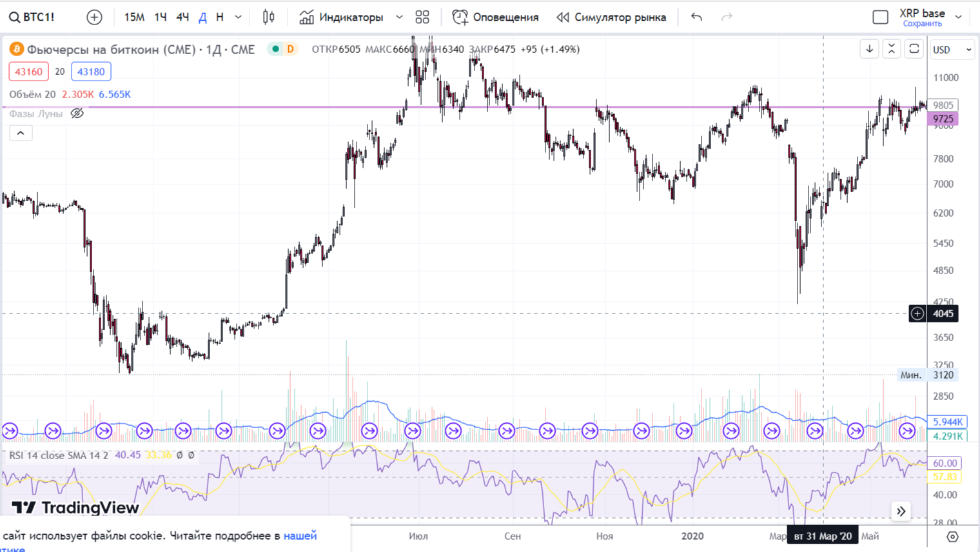Click the purple 9725 line price label
Image resolution: width=980 pixels, height=552 pixels.
(943, 119)
